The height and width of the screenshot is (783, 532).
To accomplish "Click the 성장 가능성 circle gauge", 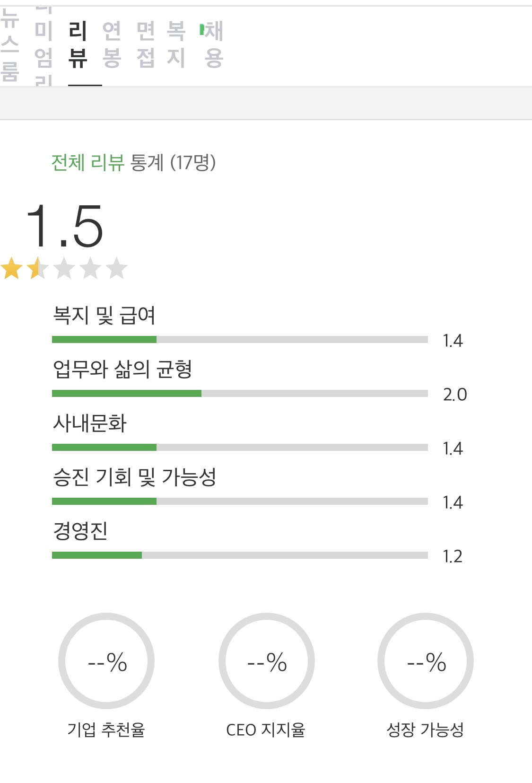I will tap(426, 661).
